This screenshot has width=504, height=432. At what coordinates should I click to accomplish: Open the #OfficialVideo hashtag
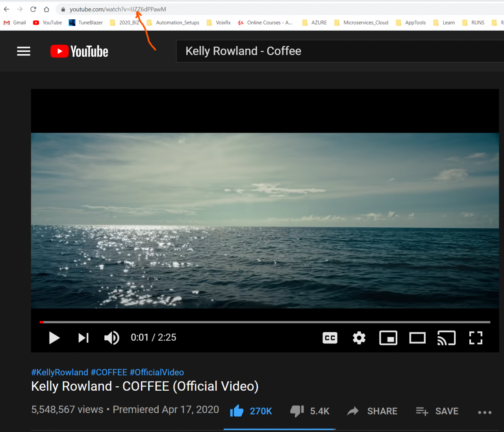(x=157, y=372)
